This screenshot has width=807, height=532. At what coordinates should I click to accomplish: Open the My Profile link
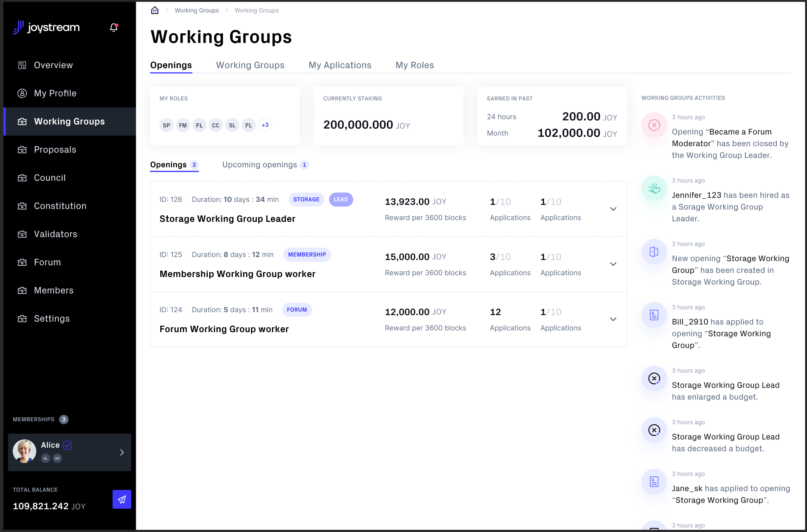click(54, 93)
